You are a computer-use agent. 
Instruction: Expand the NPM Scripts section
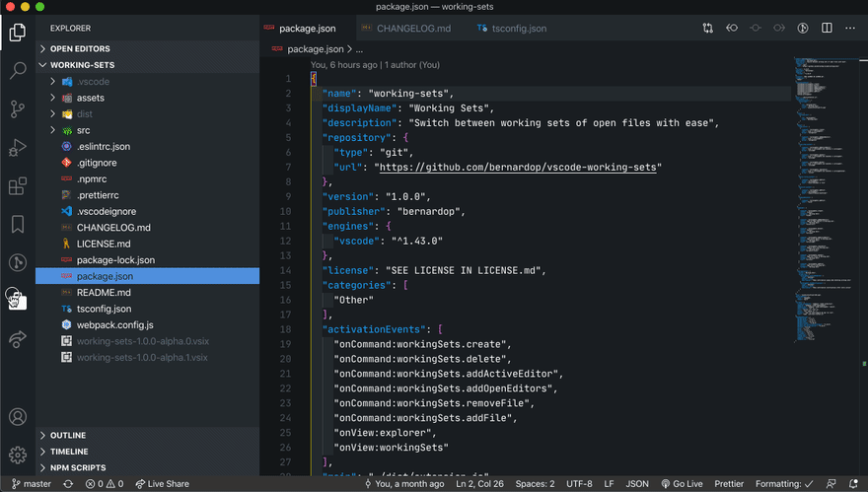(147, 467)
